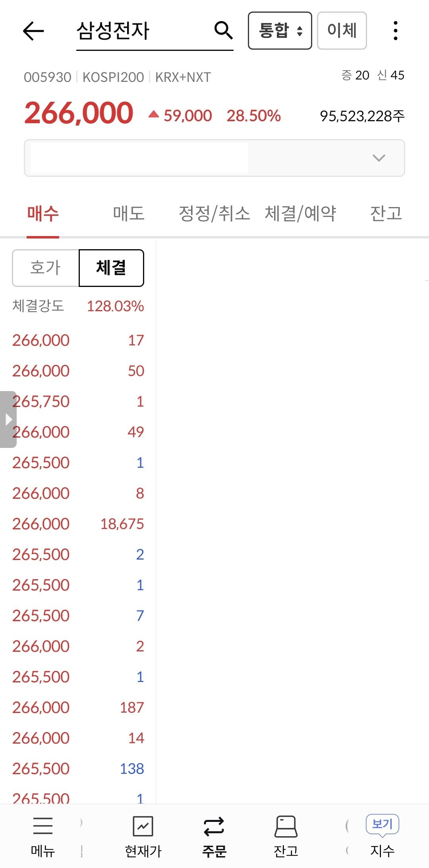Image resolution: width=429 pixels, height=868 pixels.
Task: Switch to the 매도 tab
Action: 129,213
